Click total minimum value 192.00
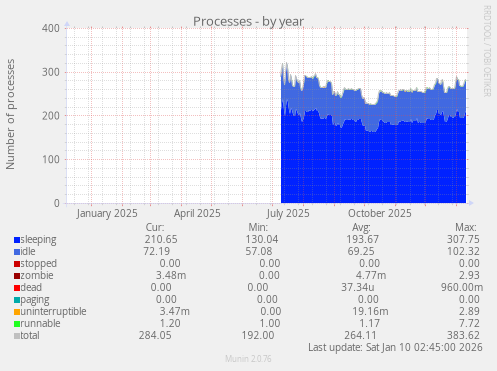The image size is (497, 371). [258, 335]
